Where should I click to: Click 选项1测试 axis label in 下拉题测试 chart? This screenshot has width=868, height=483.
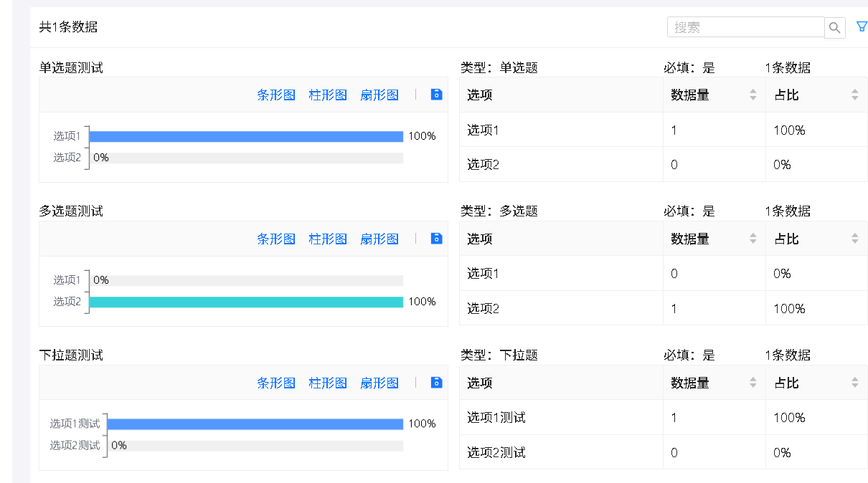coord(75,424)
